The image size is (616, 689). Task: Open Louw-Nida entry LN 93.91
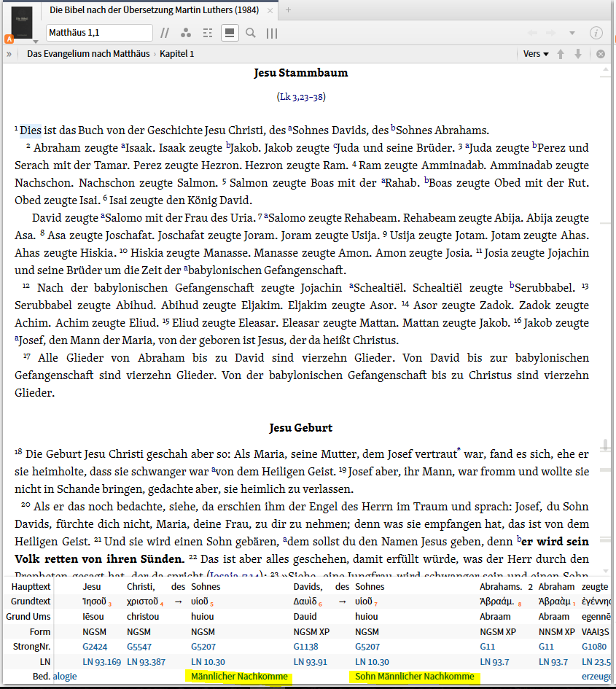click(x=311, y=662)
